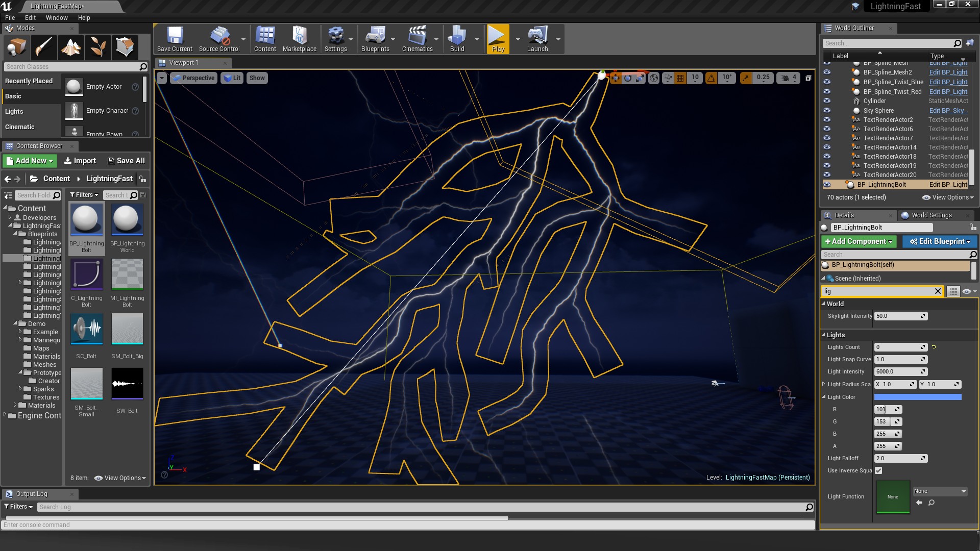Screen dimensions: 980x551
Task: Collapse the Lights category in Details
Action: pyautogui.click(x=823, y=335)
